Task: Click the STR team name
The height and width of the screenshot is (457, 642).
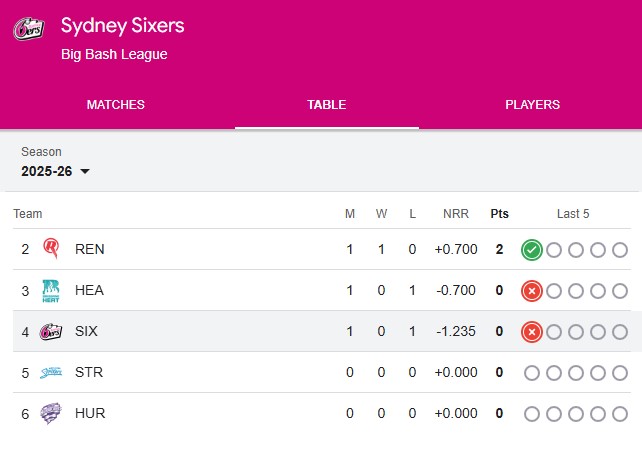Action: point(89,372)
